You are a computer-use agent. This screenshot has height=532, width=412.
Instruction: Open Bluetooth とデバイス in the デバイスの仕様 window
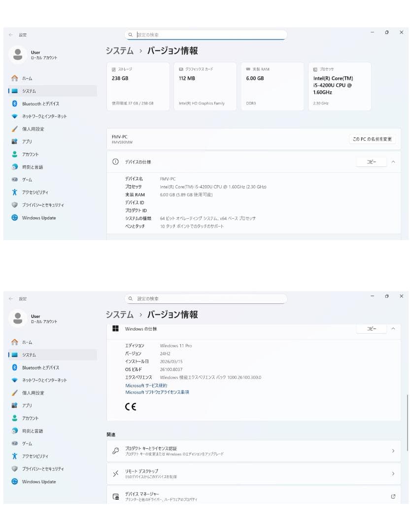tap(53, 104)
